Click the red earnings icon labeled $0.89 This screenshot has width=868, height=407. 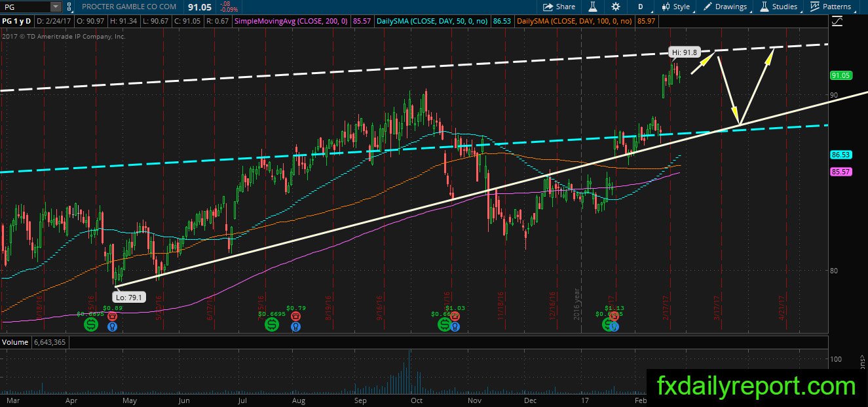113,315
